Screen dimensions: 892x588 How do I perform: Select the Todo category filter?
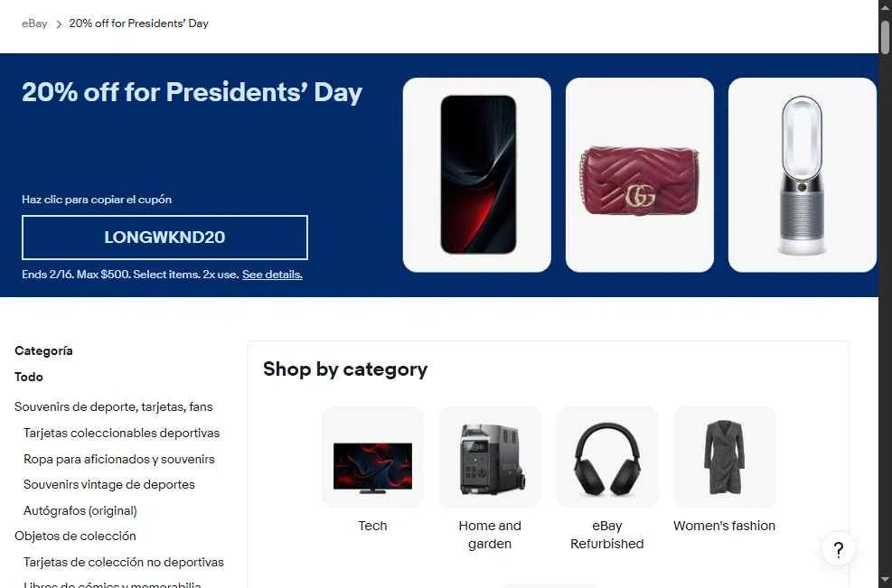pyautogui.click(x=28, y=377)
